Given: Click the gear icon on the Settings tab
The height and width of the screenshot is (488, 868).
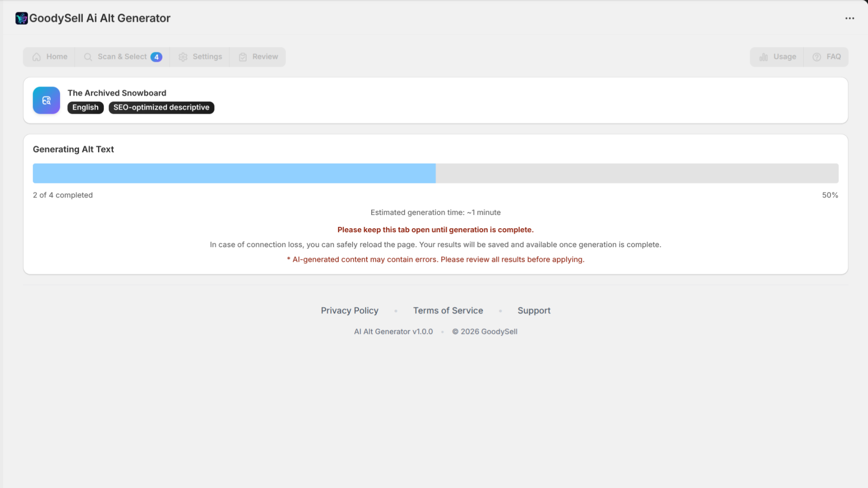Looking at the screenshot, I should (x=183, y=57).
